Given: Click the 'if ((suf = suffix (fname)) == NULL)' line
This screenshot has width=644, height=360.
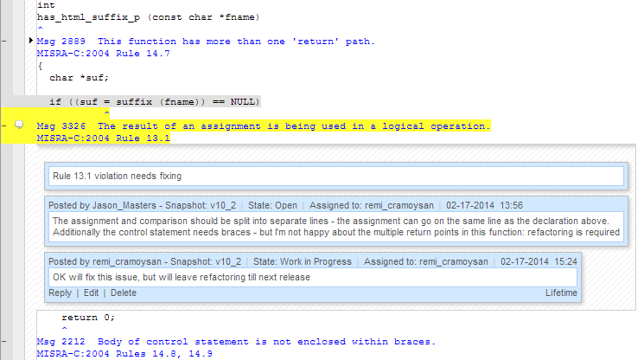Looking at the screenshot, I should (x=155, y=102).
